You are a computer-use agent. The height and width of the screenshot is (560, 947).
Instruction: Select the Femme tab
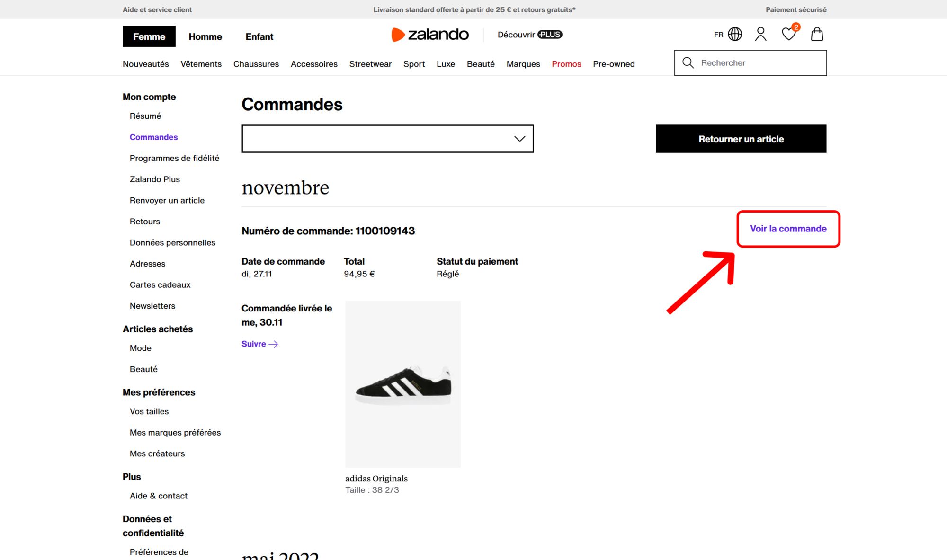(x=149, y=36)
